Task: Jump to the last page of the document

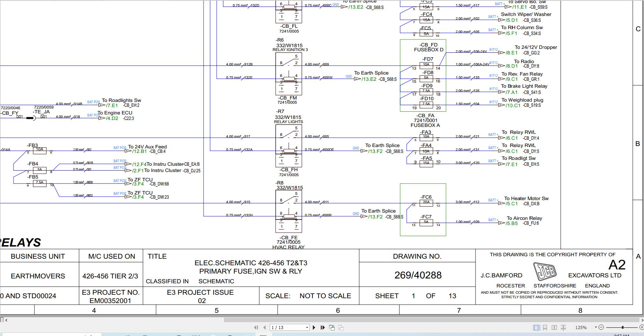Action: point(322,327)
